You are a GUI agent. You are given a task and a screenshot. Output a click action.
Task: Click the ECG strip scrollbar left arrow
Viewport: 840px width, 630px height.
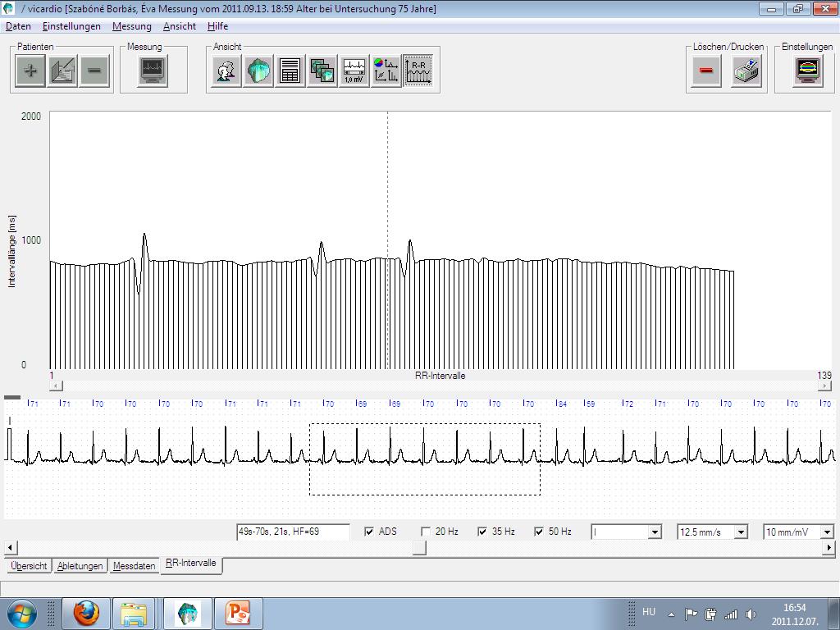point(11,547)
